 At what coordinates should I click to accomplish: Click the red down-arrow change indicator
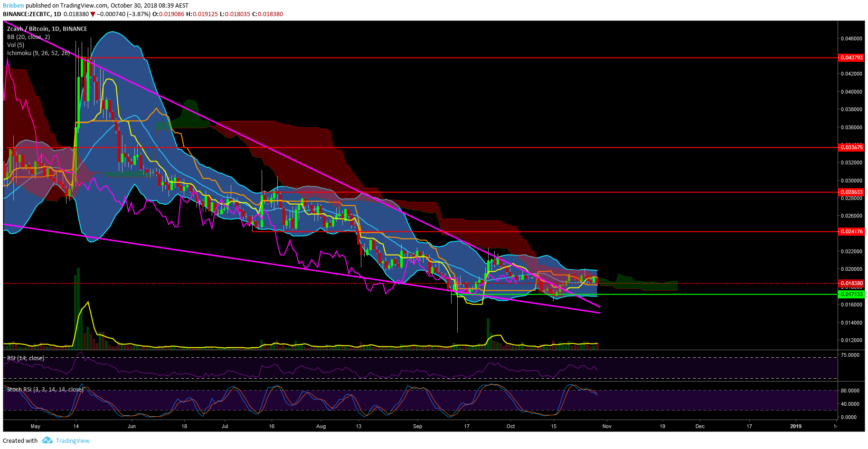click(x=93, y=14)
